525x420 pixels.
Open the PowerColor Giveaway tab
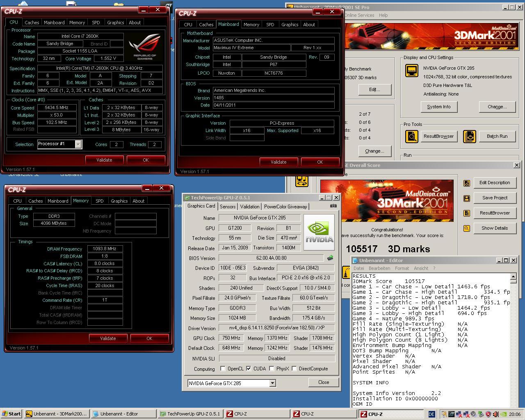pyautogui.click(x=285, y=207)
